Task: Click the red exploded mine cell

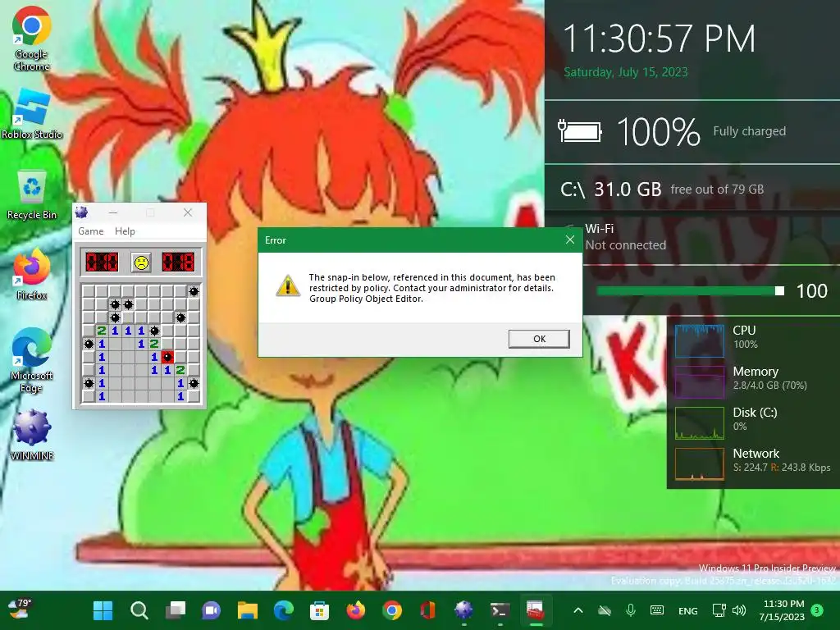Action: (167, 357)
